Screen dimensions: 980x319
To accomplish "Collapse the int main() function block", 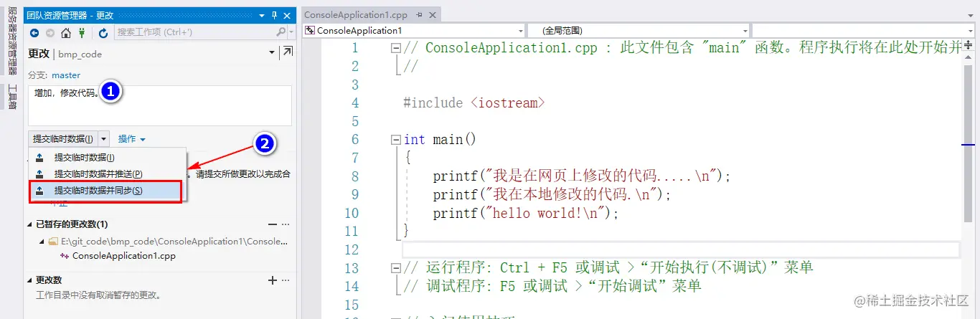I will tap(395, 140).
